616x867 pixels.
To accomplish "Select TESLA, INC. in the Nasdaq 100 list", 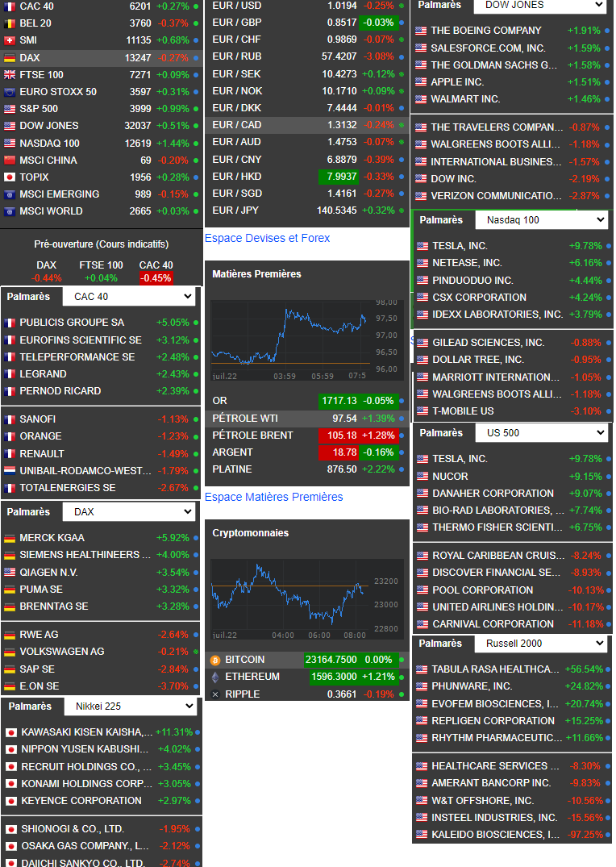I will click(512, 246).
